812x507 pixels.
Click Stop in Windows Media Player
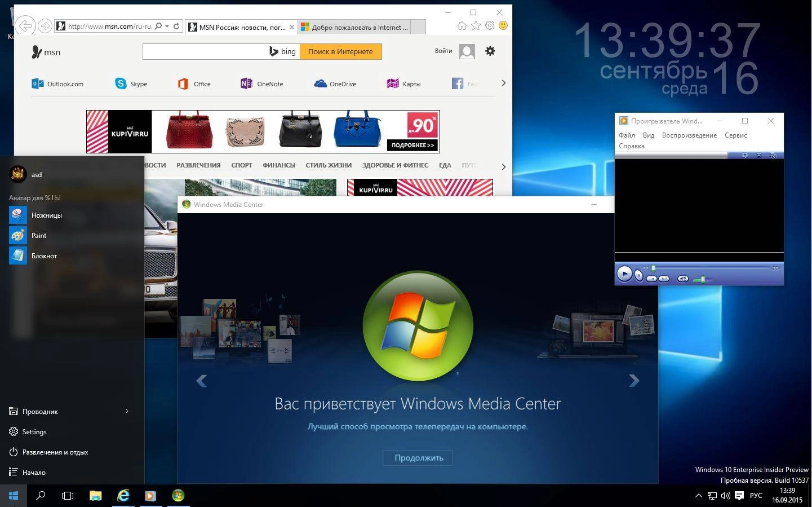638,275
